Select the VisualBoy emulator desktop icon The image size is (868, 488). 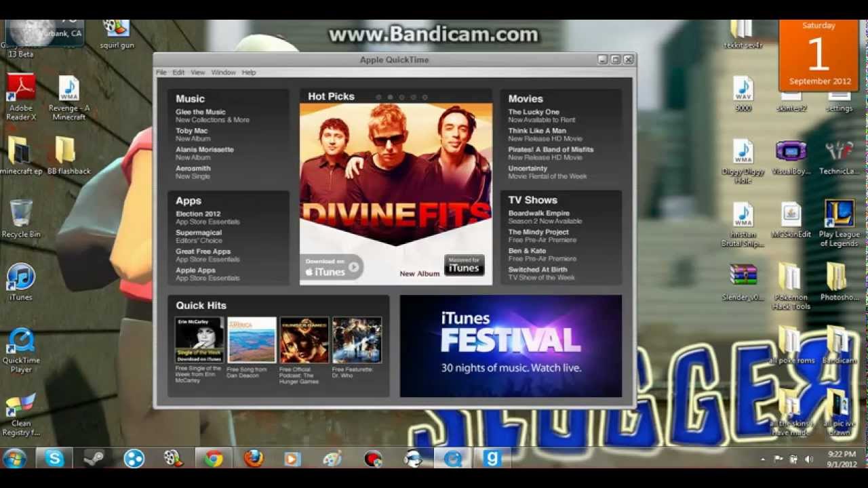791,157
